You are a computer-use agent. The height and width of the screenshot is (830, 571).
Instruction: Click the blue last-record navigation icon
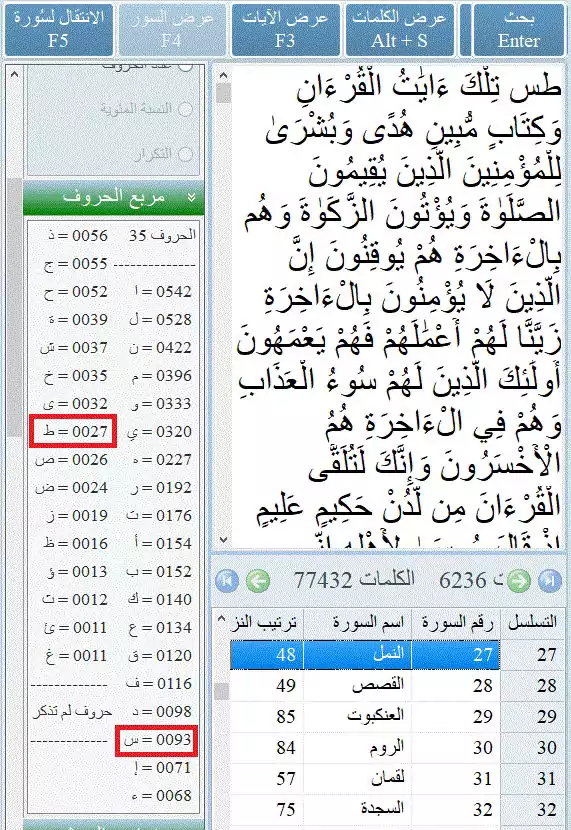click(x=549, y=581)
